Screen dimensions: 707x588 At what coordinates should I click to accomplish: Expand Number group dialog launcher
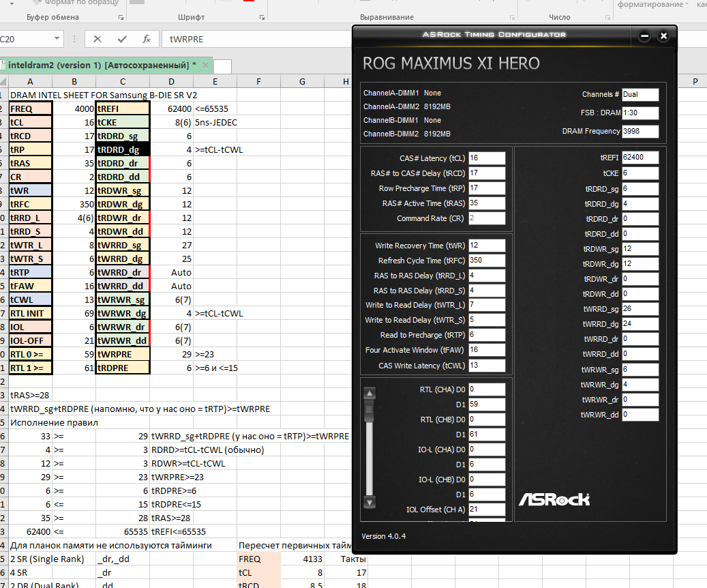pos(607,18)
